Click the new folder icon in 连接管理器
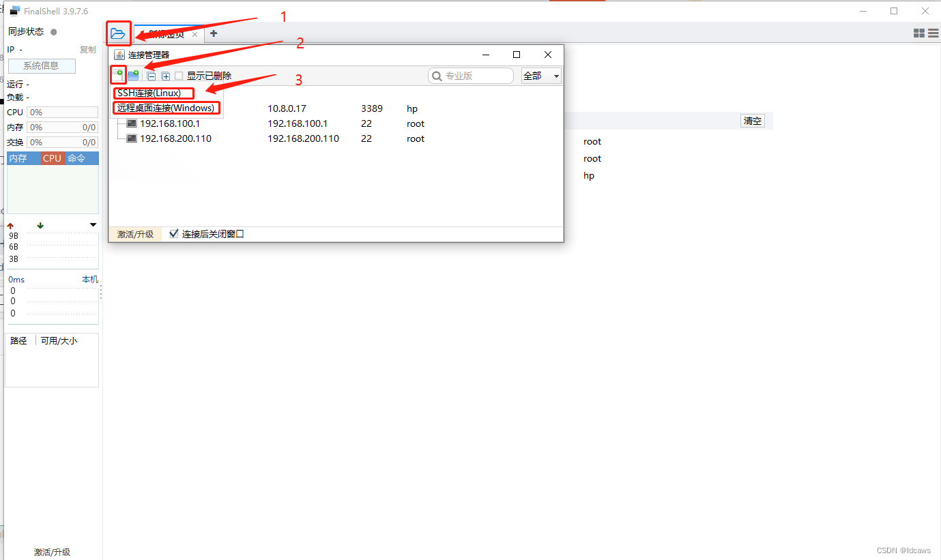This screenshot has height=560, width=941. click(x=134, y=76)
